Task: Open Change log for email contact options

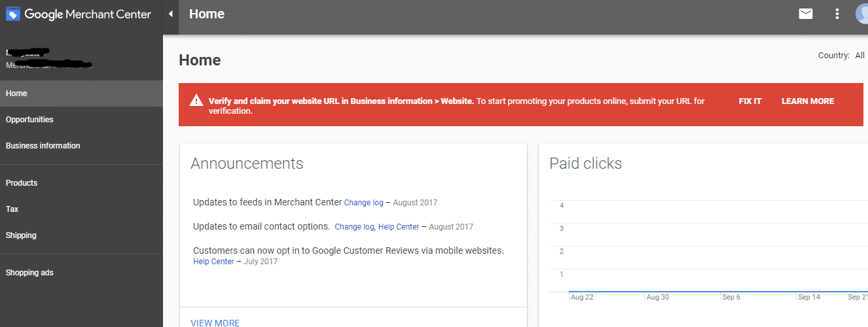Action: (354, 227)
